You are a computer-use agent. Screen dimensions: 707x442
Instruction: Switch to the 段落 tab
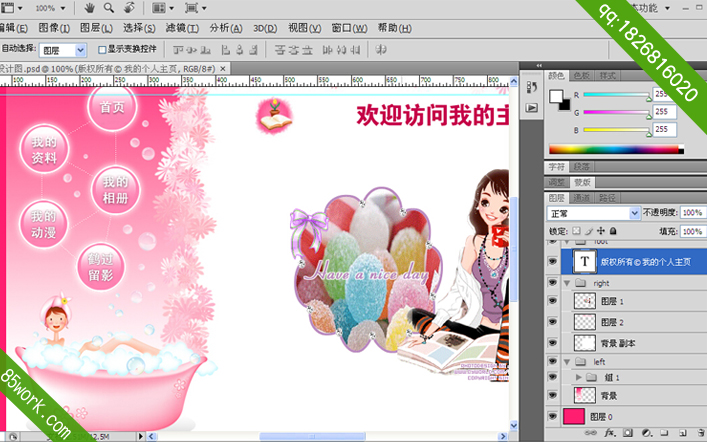coord(582,166)
